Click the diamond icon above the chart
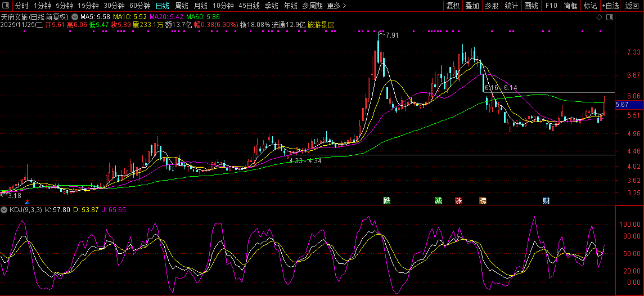 coord(600,17)
